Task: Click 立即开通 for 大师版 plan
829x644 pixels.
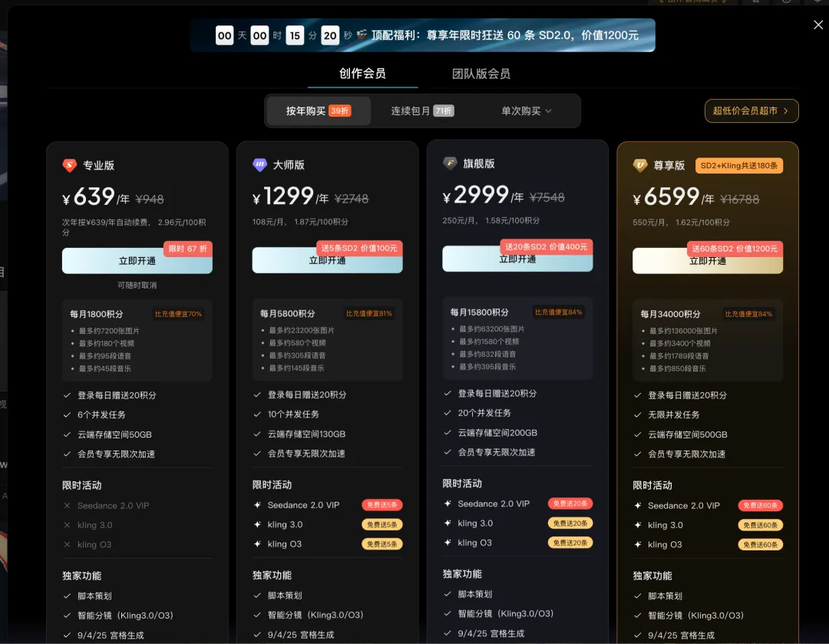Action: coord(327,260)
